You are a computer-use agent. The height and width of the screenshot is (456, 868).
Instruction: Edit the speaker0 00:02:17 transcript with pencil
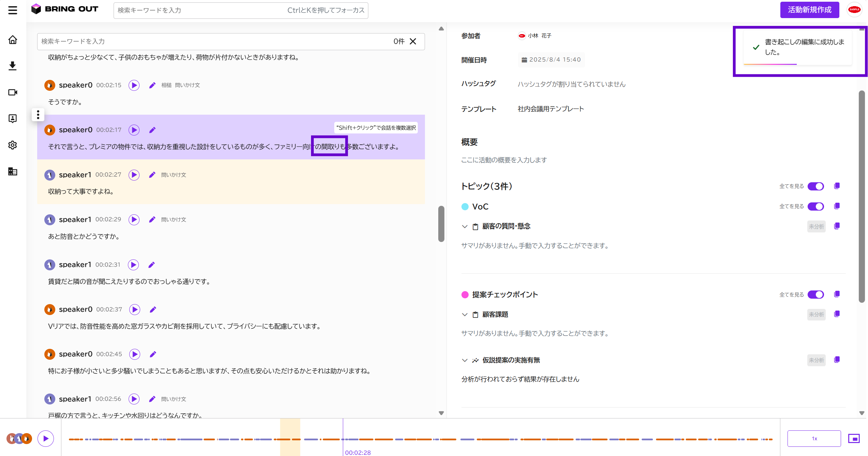(152, 130)
